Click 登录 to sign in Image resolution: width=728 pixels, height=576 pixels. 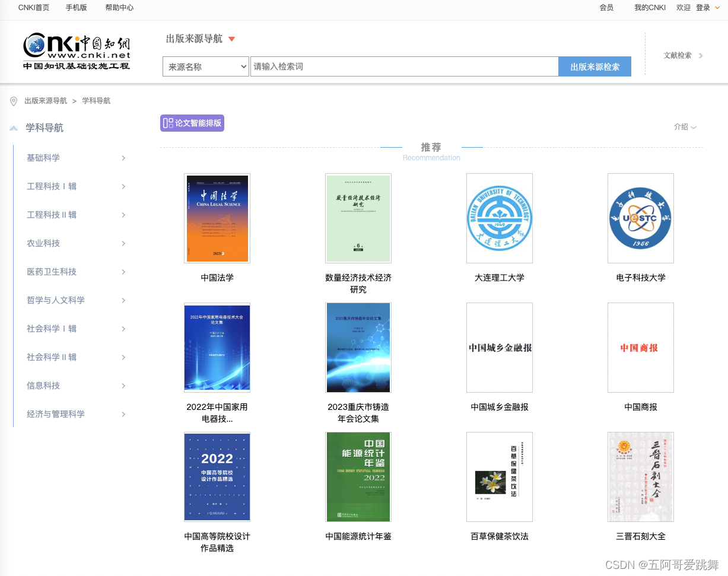[x=703, y=8]
